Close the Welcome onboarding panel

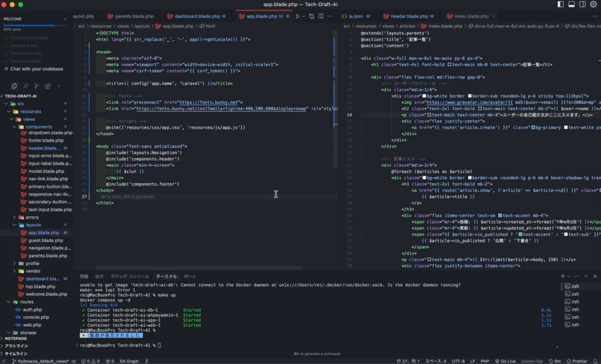65,19
